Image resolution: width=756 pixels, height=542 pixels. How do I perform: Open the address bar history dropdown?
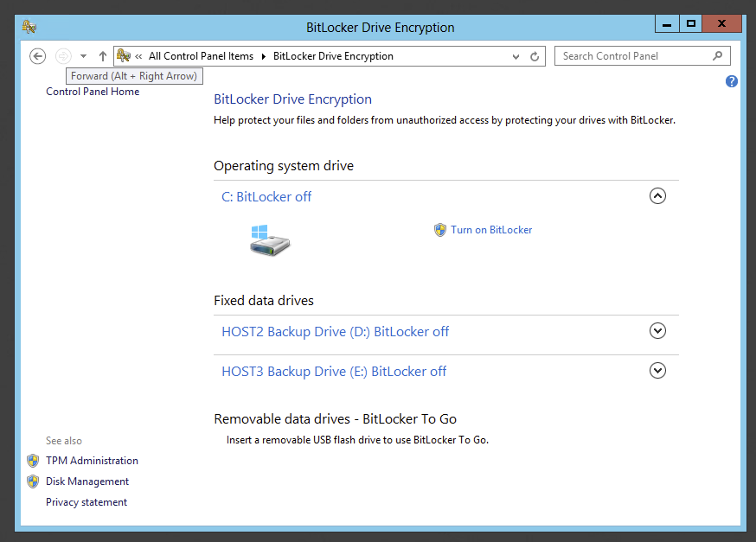pos(516,56)
